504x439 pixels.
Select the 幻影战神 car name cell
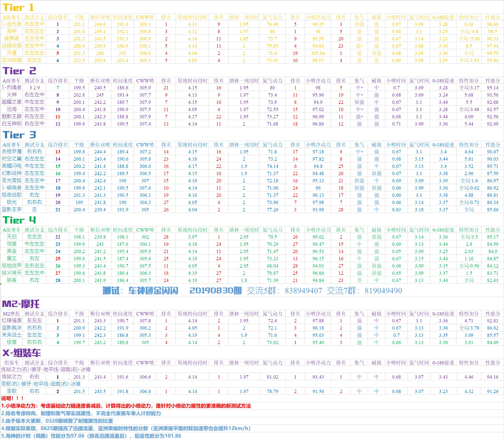(x=12, y=173)
